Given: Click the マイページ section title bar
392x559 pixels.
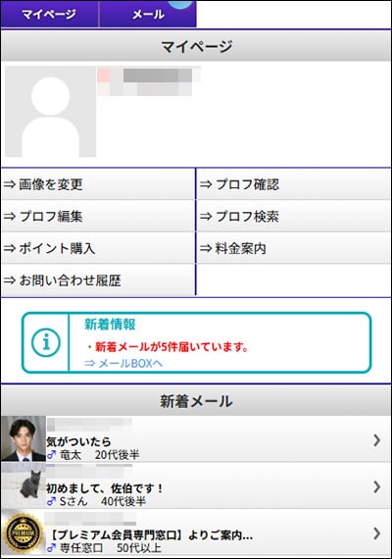Looking at the screenshot, I should coord(196,46).
